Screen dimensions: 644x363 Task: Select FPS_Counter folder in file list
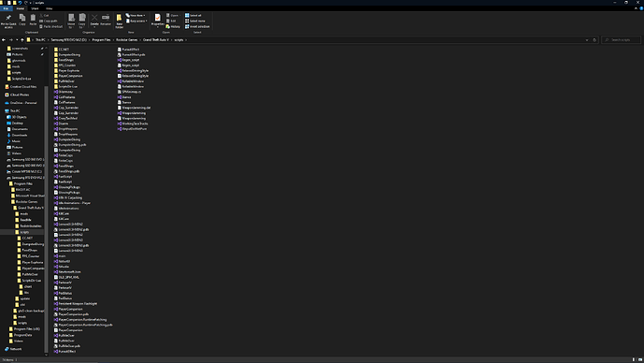coord(64,65)
